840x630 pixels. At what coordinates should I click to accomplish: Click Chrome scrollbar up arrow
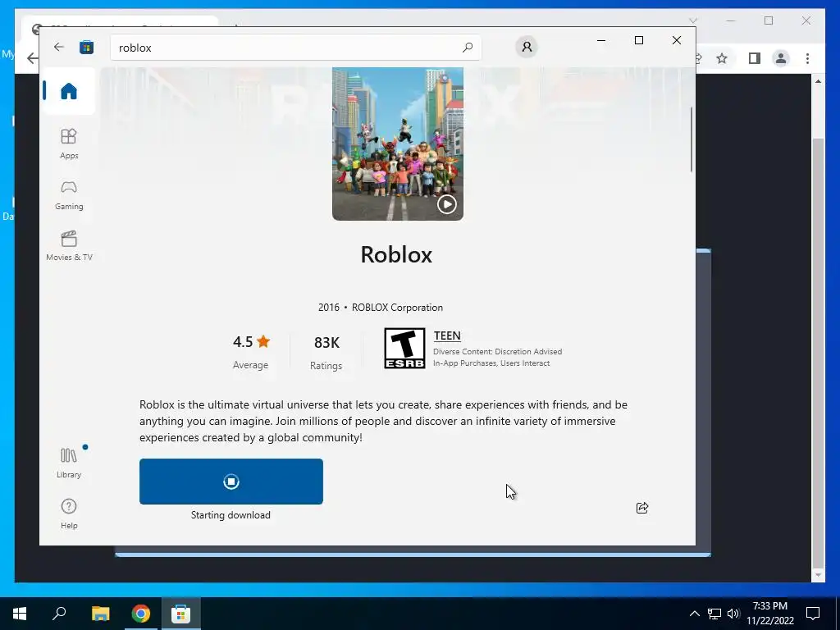pyautogui.click(x=818, y=81)
